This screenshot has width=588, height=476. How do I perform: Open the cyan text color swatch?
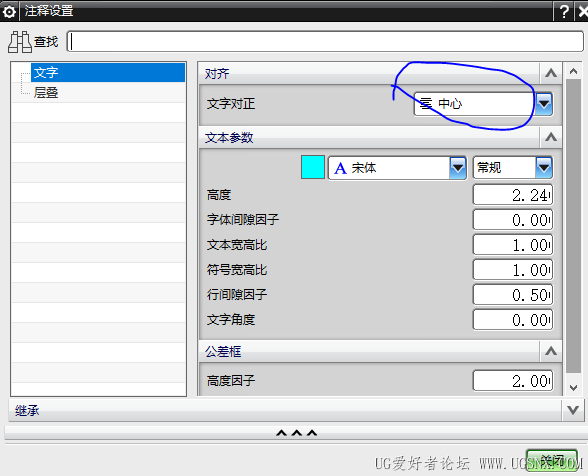tap(313, 167)
